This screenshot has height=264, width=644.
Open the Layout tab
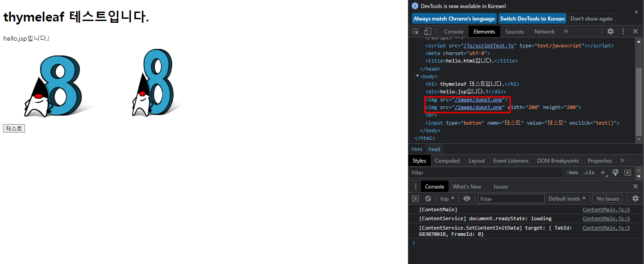coord(477,160)
